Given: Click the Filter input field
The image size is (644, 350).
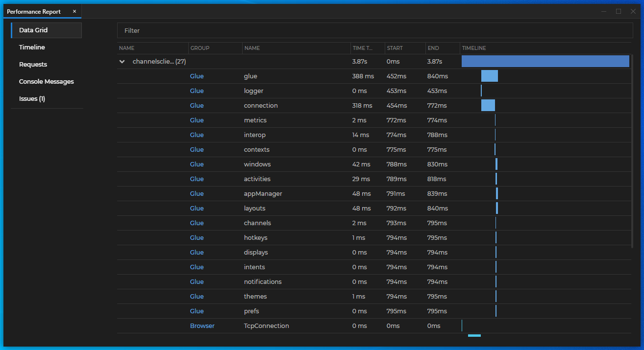Looking at the screenshot, I should [x=294, y=30].
